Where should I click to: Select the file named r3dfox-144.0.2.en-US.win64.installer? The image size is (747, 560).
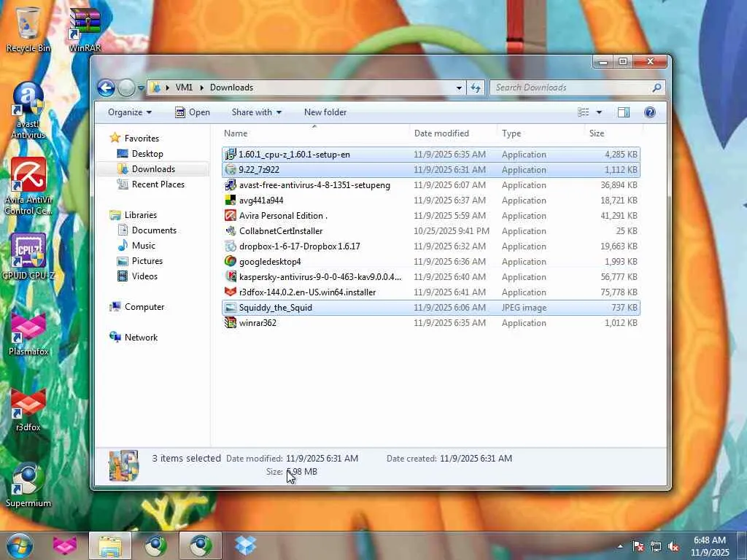[x=431, y=292]
